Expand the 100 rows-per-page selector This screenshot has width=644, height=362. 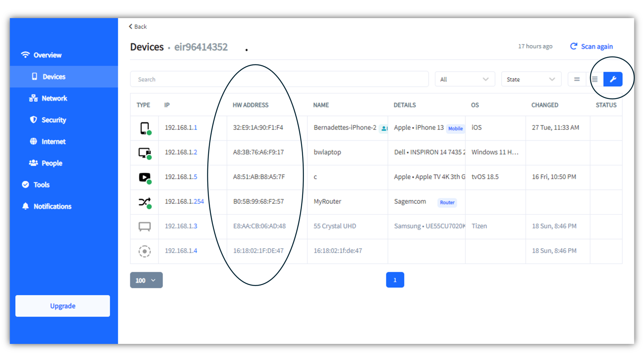pos(146,280)
